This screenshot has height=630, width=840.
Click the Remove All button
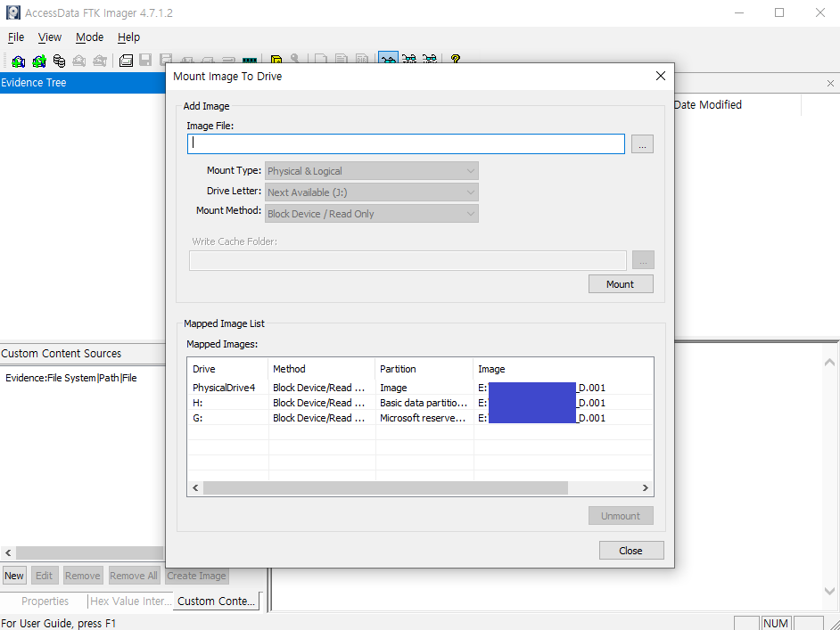[134, 576]
